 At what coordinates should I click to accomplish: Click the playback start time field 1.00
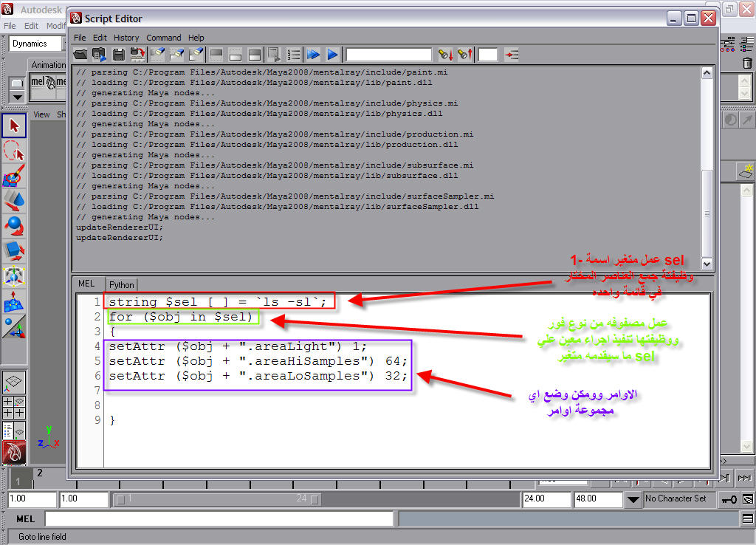tap(83, 498)
